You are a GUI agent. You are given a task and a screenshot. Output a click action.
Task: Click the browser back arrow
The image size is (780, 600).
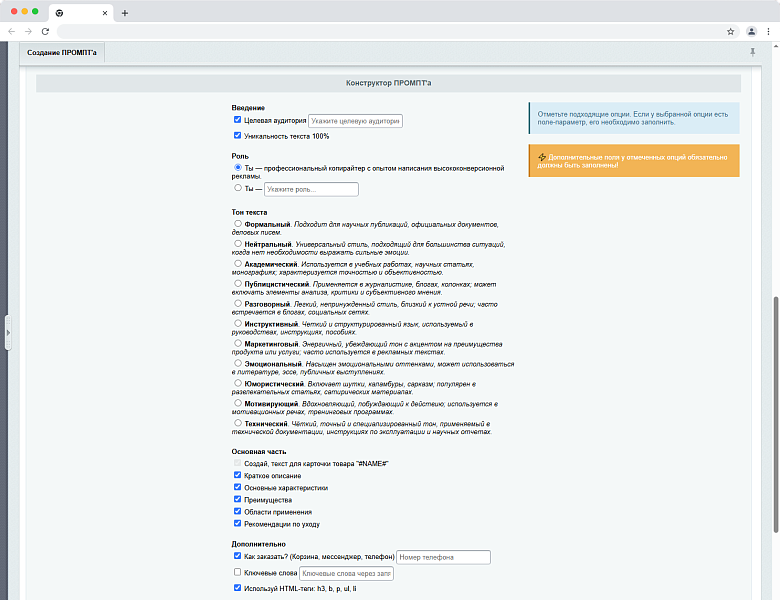point(11,31)
